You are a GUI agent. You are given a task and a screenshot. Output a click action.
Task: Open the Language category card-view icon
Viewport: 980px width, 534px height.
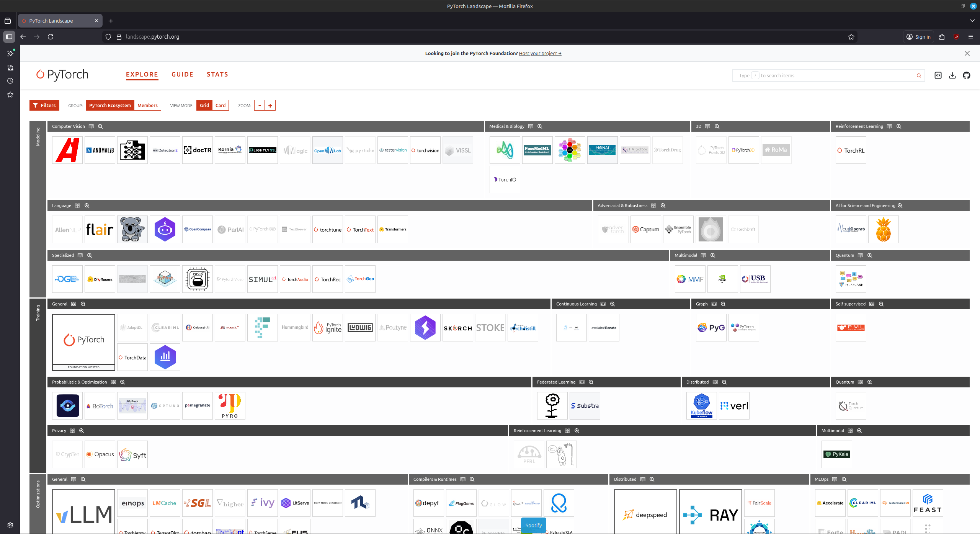point(77,206)
